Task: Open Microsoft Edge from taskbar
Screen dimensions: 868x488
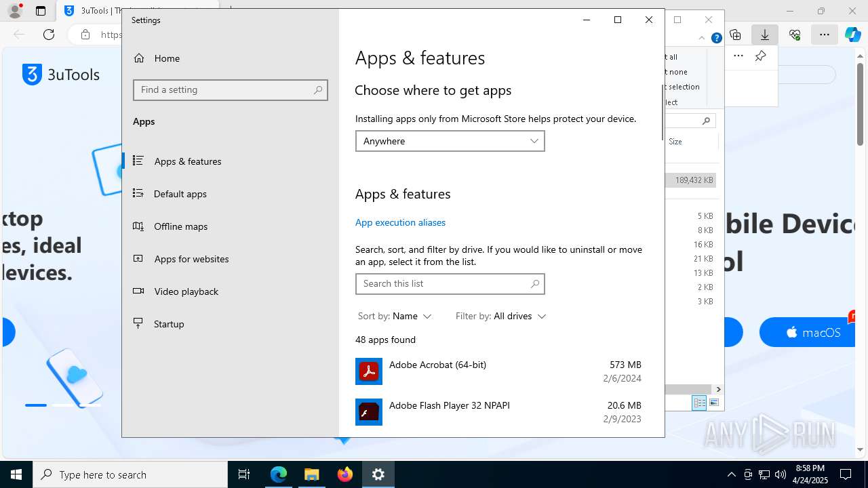Action: pyautogui.click(x=279, y=475)
